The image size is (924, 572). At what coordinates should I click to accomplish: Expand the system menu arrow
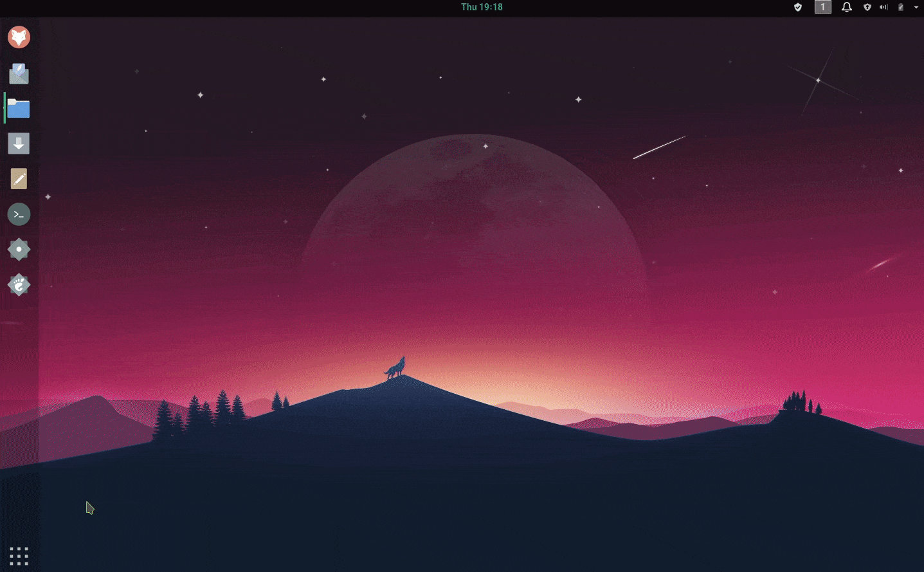pyautogui.click(x=916, y=7)
